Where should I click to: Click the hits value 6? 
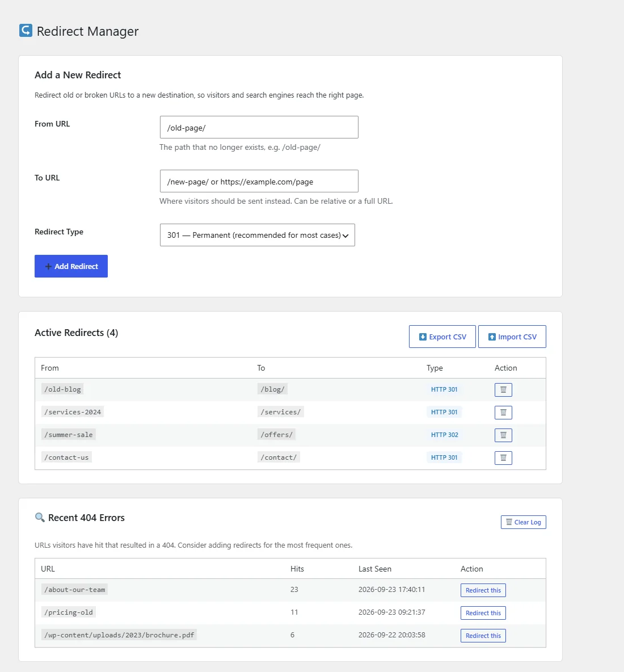(x=293, y=635)
